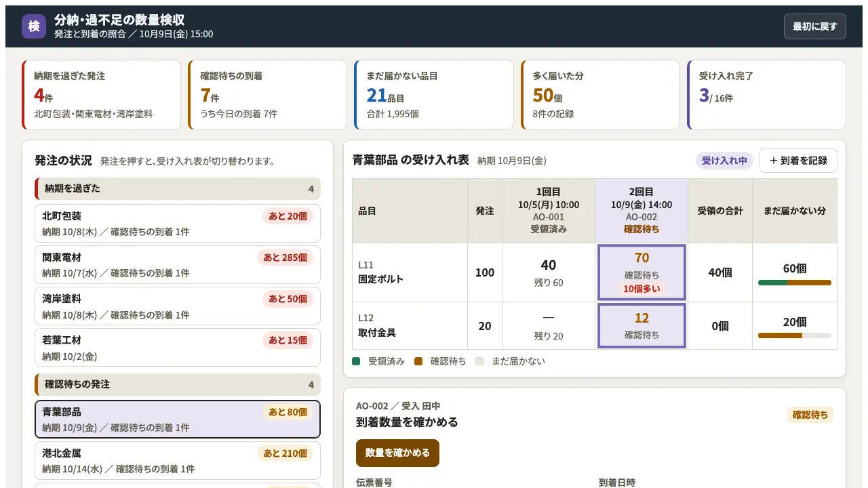Click the 取付金具 item name
The width and height of the screenshot is (868, 488).
point(377,333)
